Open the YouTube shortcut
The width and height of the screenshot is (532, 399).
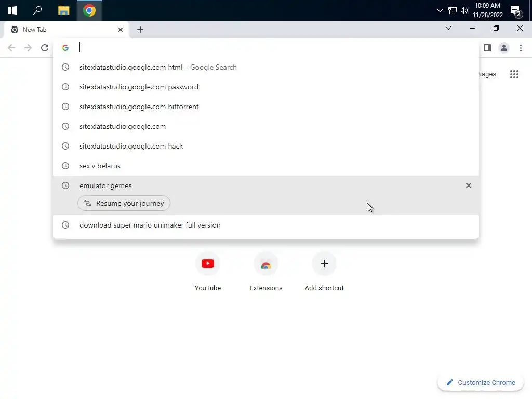(x=208, y=272)
